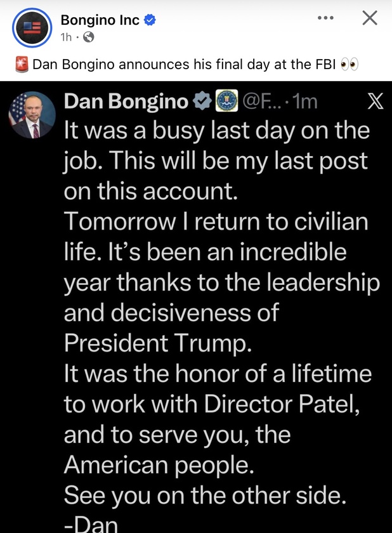Open the three-dot post options menu

(325, 18)
